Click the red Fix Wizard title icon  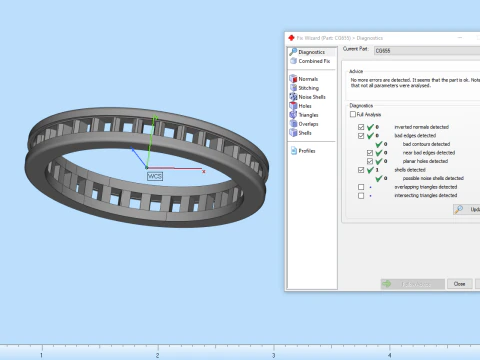[291, 38]
